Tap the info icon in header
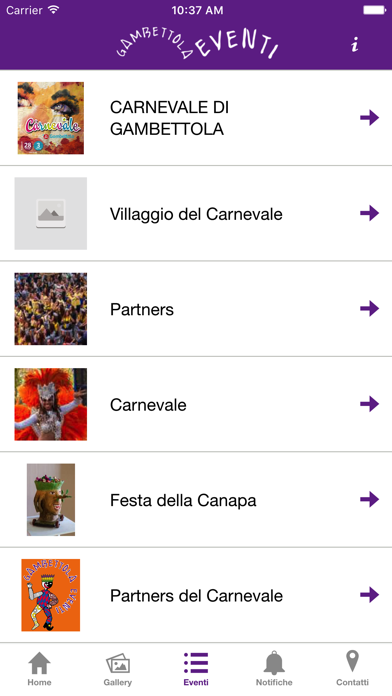 tap(354, 44)
